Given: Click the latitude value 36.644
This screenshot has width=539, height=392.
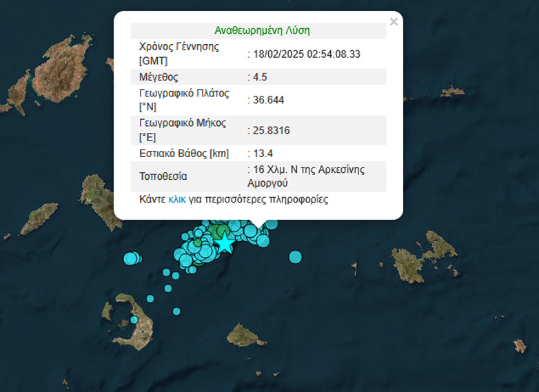Looking at the screenshot, I should pyautogui.click(x=267, y=100).
